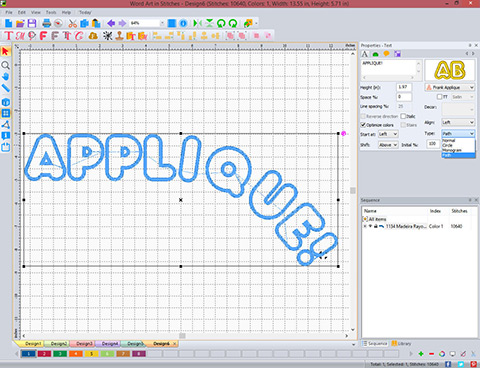Add a thread color with green plus
This screenshot has width=480, height=368.
pyautogui.click(x=421, y=354)
